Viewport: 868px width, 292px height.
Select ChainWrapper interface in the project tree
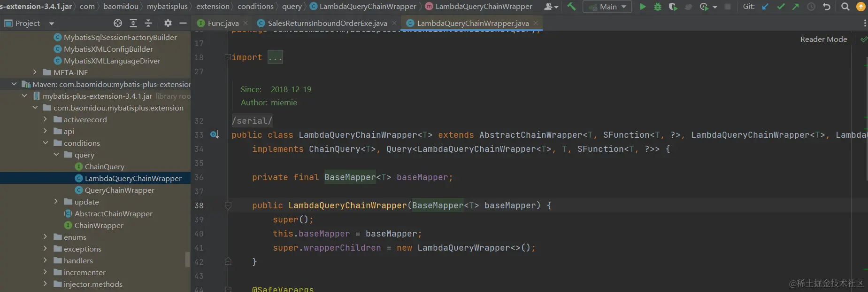(94, 225)
